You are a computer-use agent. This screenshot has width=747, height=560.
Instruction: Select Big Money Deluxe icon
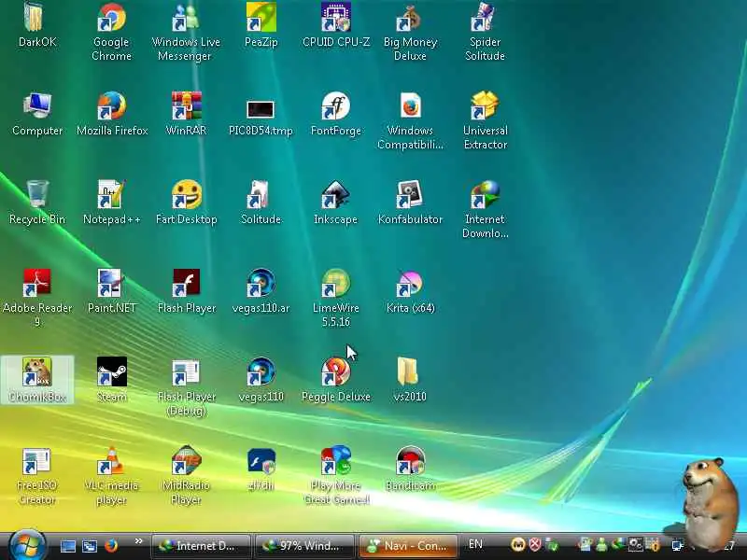pos(410,19)
